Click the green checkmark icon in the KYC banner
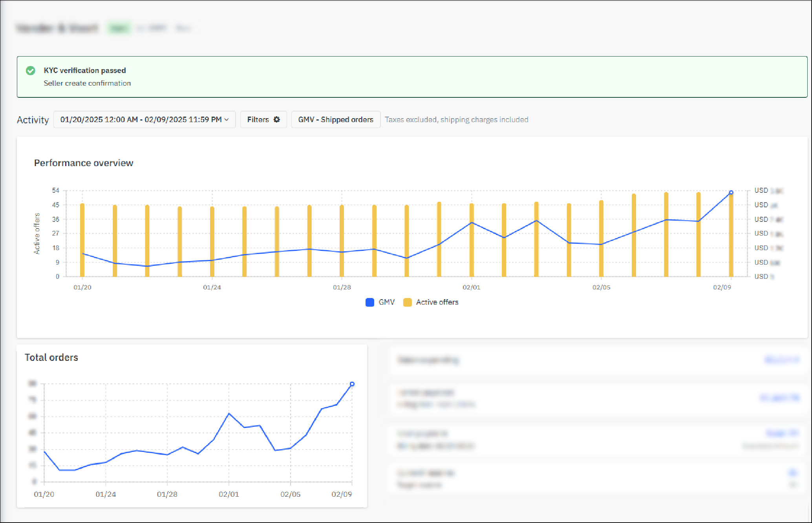The width and height of the screenshot is (812, 523). 31,71
